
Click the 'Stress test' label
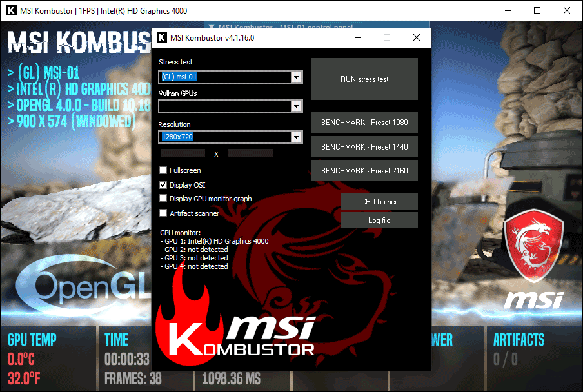pyautogui.click(x=175, y=62)
